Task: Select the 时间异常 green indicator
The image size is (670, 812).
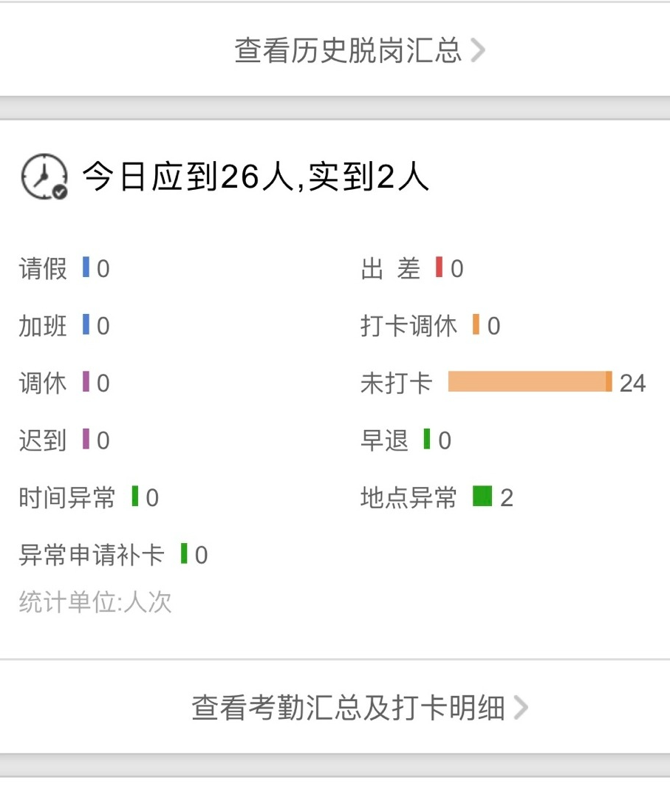Action: point(135,496)
